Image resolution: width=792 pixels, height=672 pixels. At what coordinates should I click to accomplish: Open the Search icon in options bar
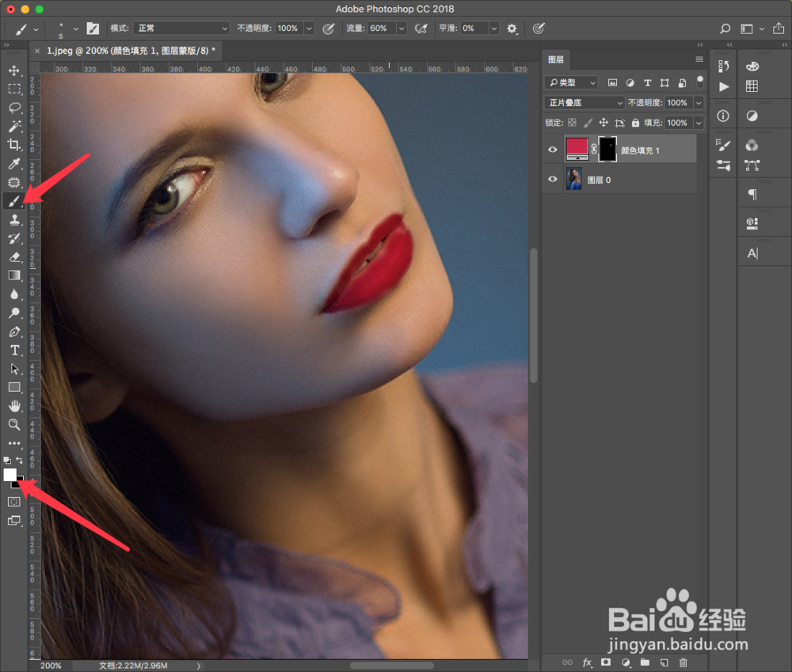[725, 28]
